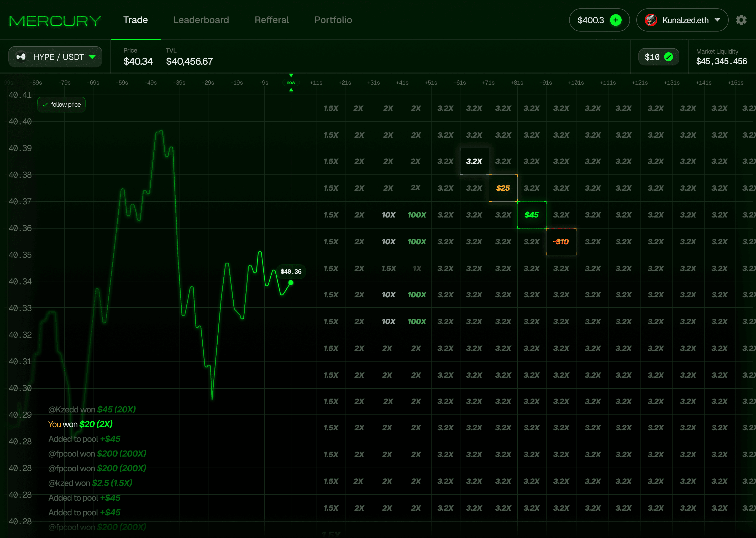Click the green price dot on the chart
This screenshot has height=538, width=756.
tap(291, 283)
